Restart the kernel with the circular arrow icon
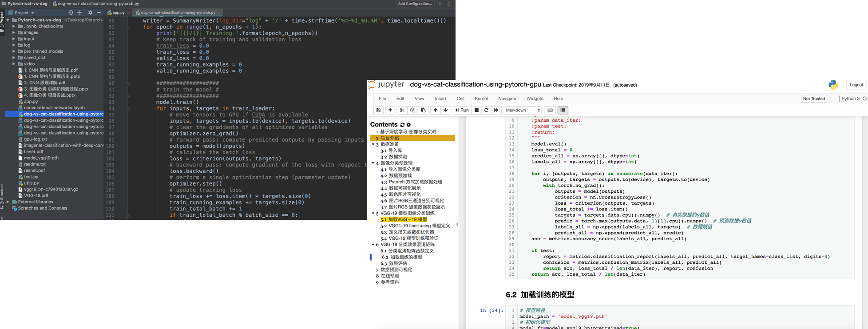Screen dimensions: 868x329 click(486, 110)
